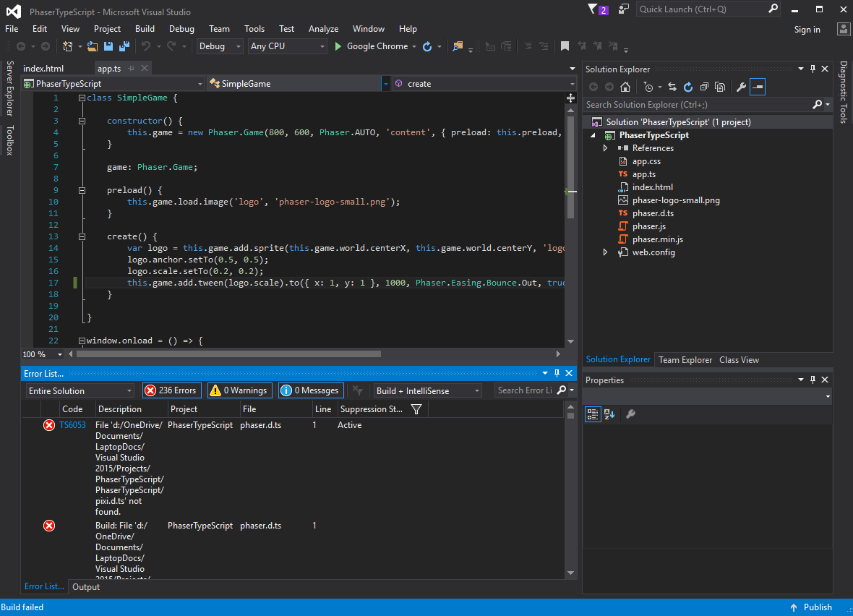Open the Build + IntelliSense dropdown
853x616 pixels.
pos(427,390)
